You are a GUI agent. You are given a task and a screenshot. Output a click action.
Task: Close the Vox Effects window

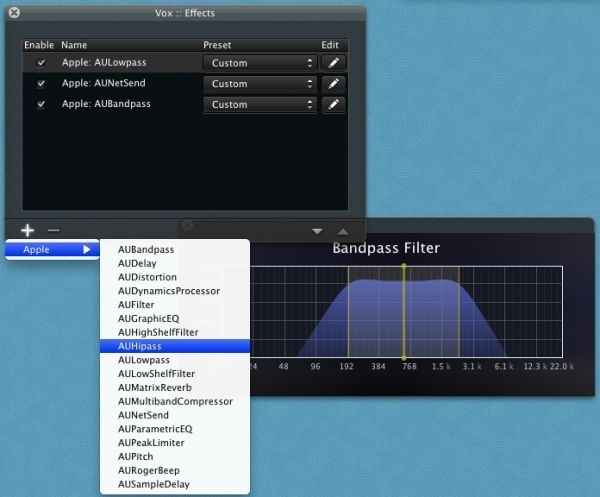click(x=14, y=13)
